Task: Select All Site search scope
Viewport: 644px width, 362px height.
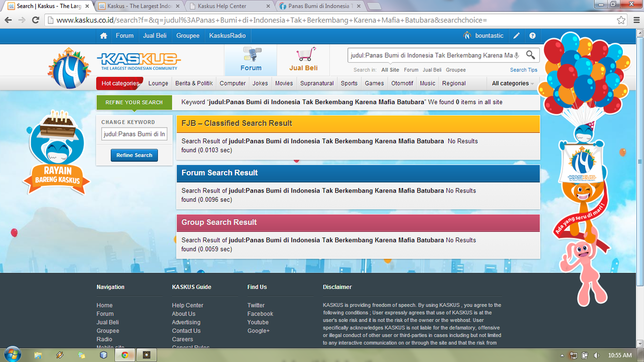Action: click(x=390, y=70)
